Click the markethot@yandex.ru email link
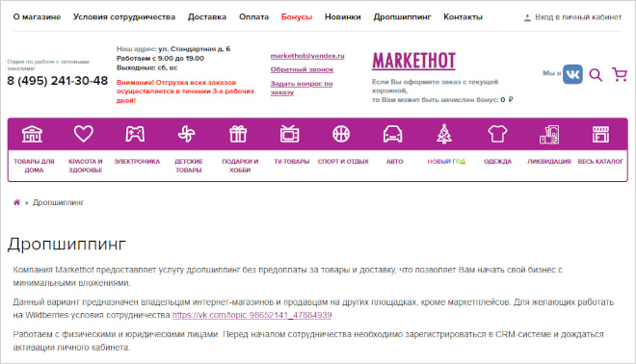 [x=307, y=56]
